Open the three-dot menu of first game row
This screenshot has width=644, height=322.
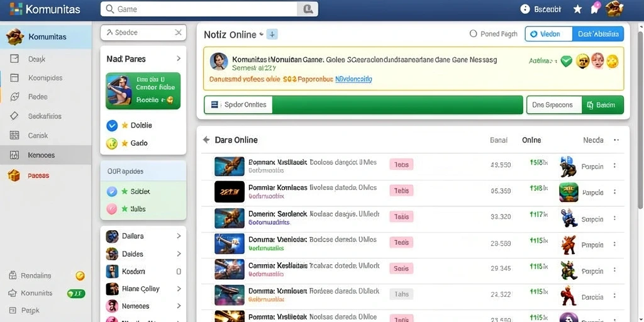point(614,165)
